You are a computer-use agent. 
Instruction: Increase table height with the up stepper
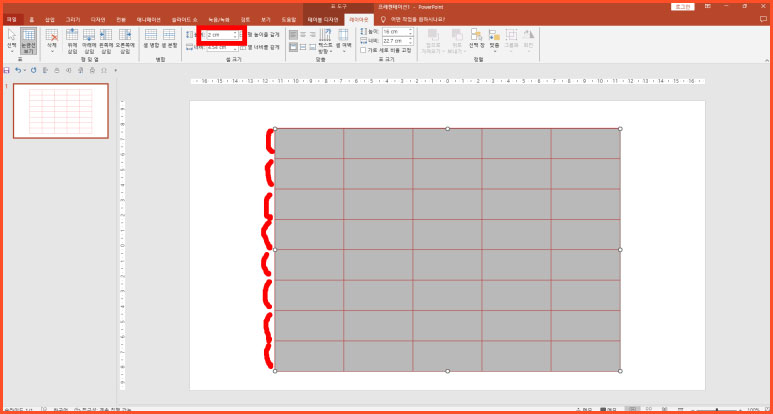coord(410,30)
